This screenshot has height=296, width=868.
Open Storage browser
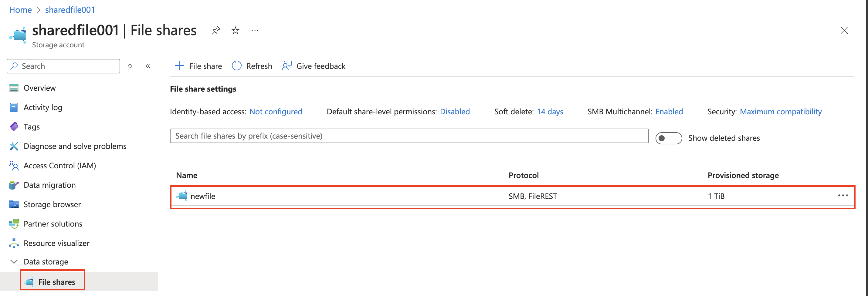[x=52, y=204]
